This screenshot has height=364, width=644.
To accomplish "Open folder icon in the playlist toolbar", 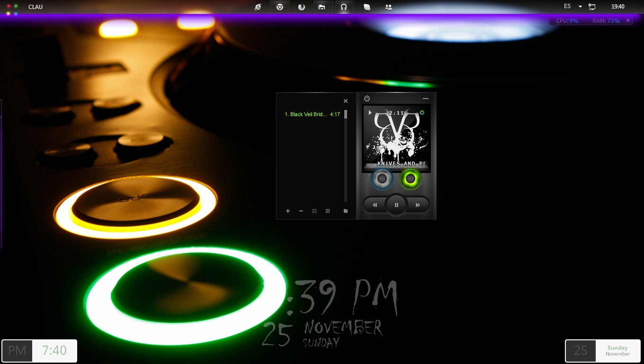I will tap(346, 211).
